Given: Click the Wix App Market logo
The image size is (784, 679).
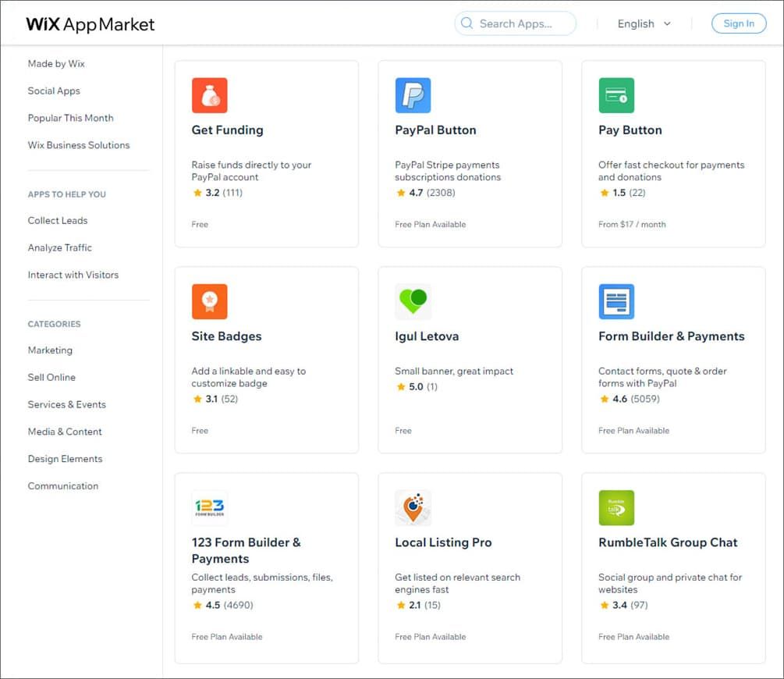Looking at the screenshot, I should [90, 24].
